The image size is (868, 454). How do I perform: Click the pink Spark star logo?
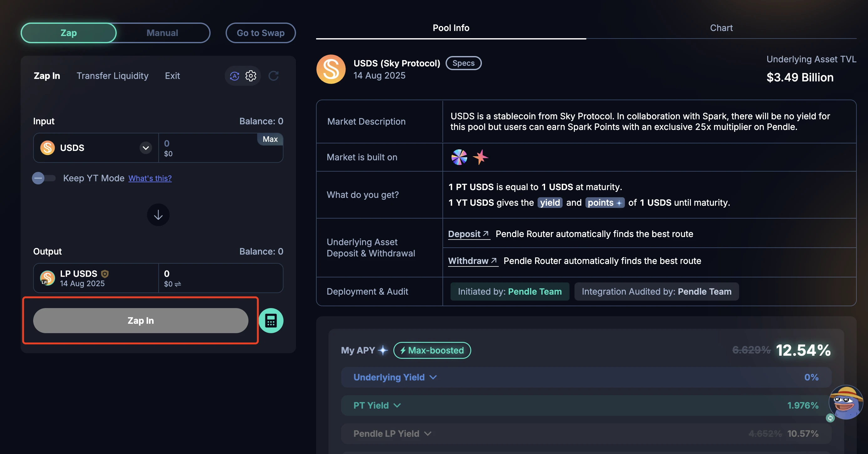pos(480,157)
